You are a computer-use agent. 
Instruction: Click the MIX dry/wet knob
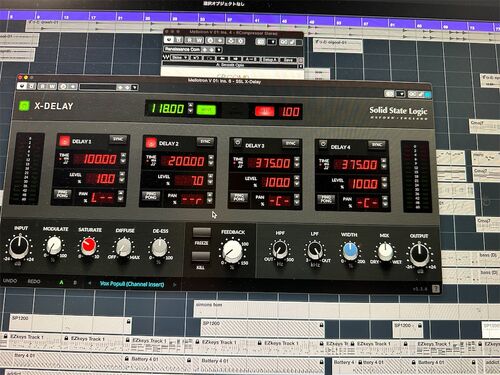point(385,252)
